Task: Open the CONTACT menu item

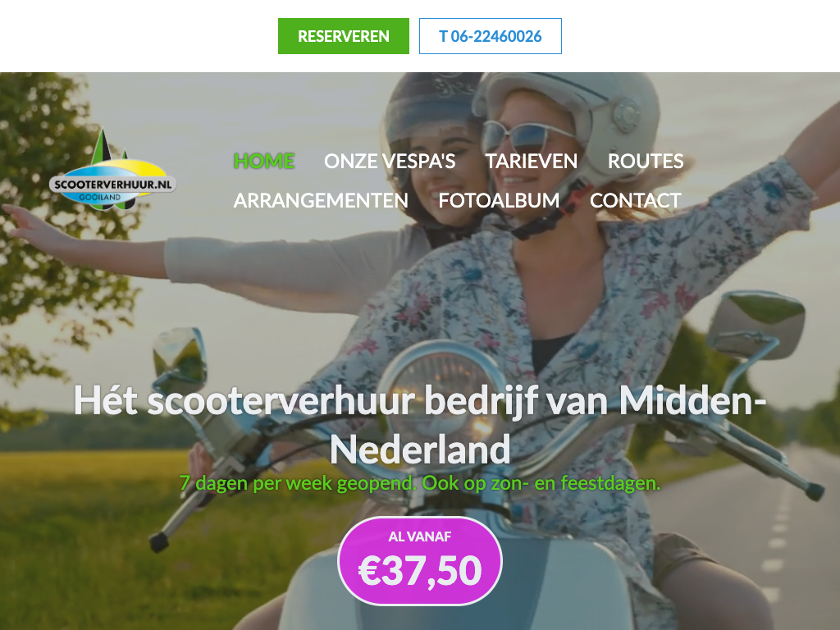Action: pyautogui.click(x=636, y=200)
